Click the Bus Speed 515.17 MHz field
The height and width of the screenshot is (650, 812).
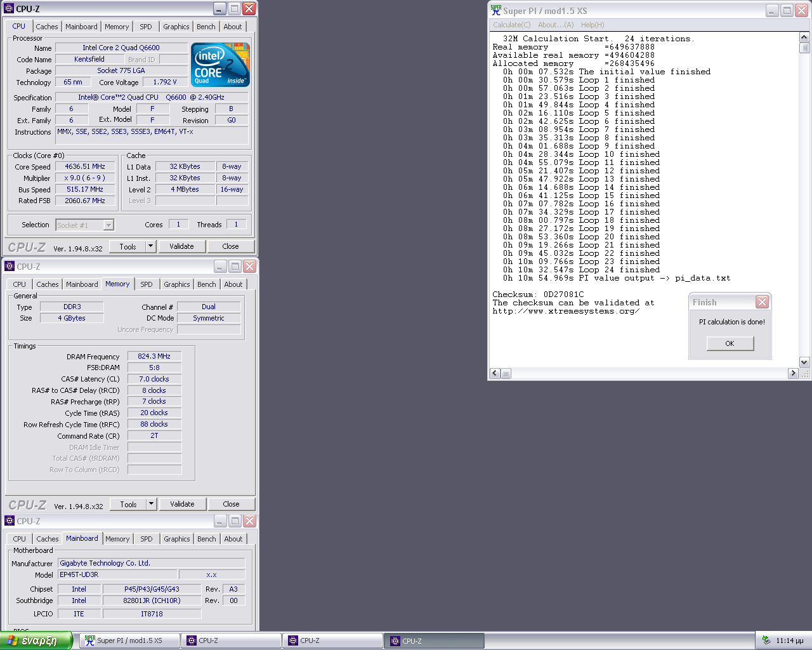coord(85,189)
